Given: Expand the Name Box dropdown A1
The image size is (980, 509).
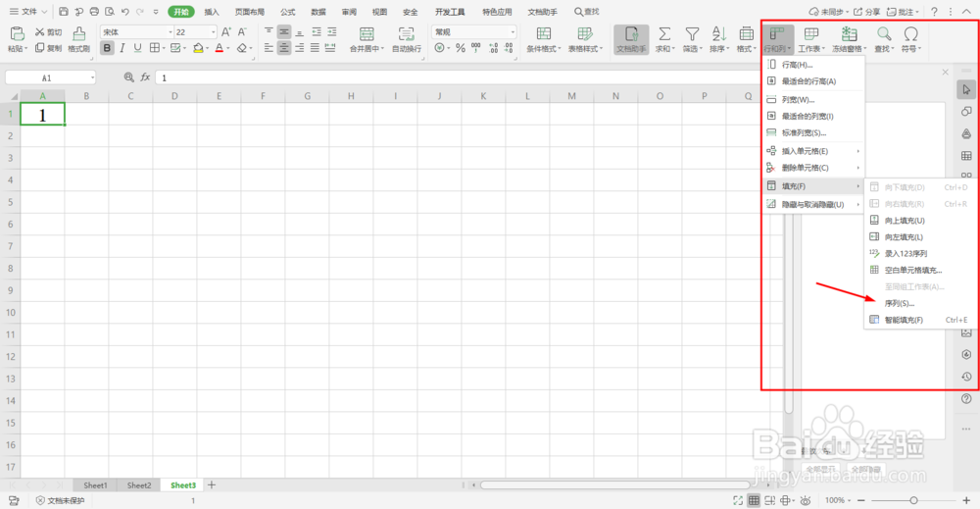Looking at the screenshot, I should click(92, 77).
